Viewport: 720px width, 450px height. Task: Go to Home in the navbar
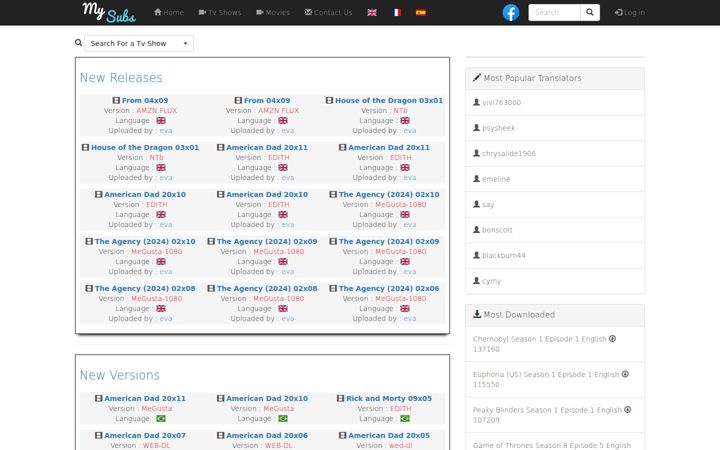pyautogui.click(x=169, y=12)
